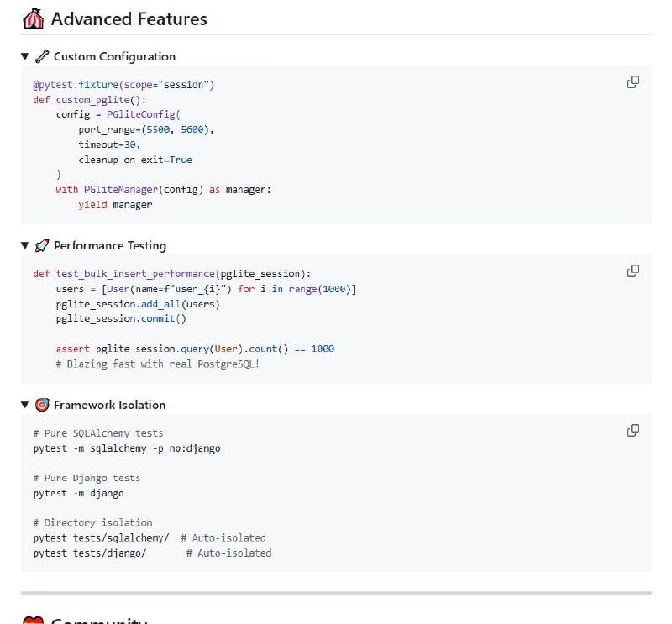The width and height of the screenshot is (672, 624).
Task: Click the Community heading link
Action: [101, 621]
